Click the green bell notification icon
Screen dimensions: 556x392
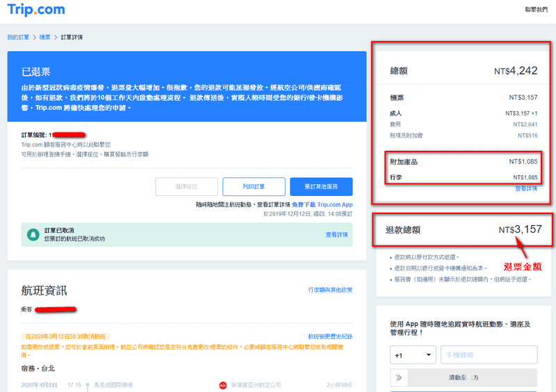33,235
